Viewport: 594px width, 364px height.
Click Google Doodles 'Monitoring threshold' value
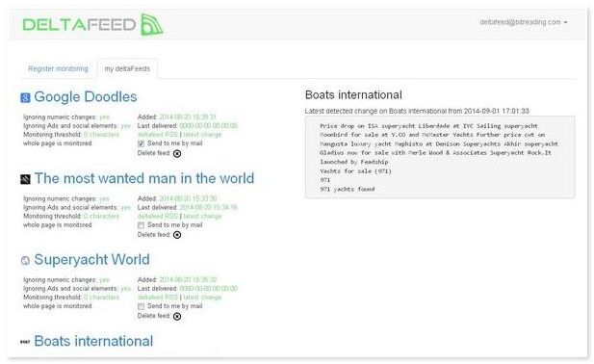[101, 135]
